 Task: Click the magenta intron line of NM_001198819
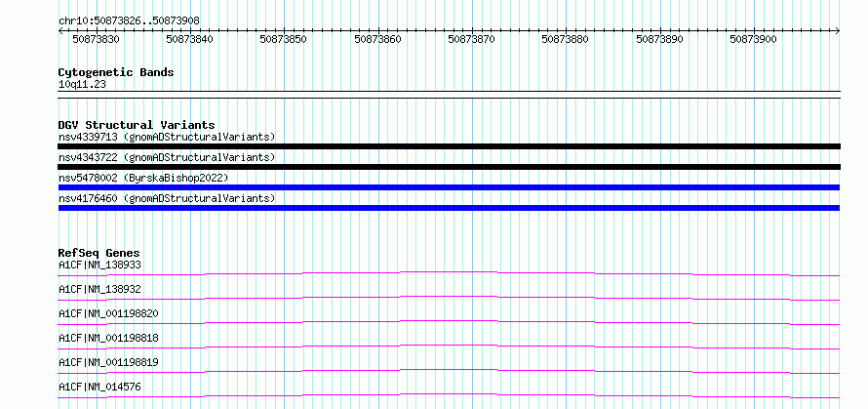pyautogui.click(x=449, y=371)
